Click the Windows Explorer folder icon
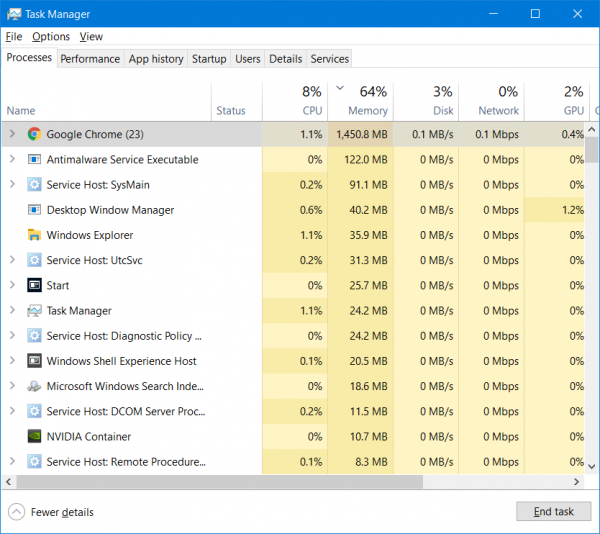The width and height of the screenshot is (600, 534). [34, 235]
